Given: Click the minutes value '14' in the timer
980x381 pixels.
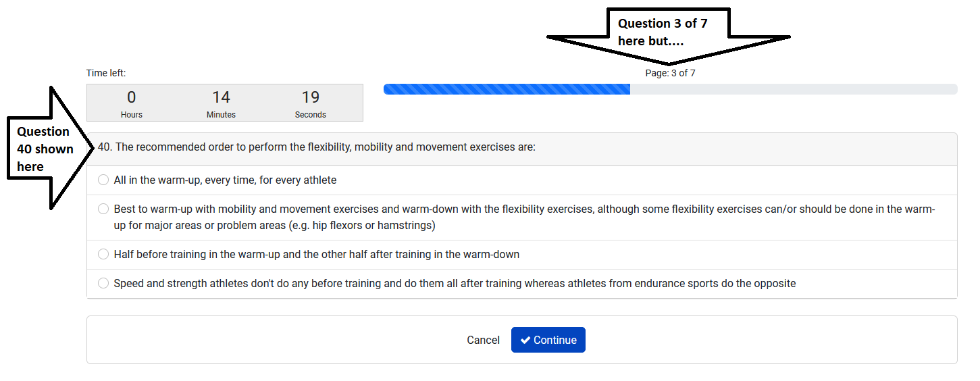Looking at the screenshot, I should pyautogui.click(x=221, y=97).
